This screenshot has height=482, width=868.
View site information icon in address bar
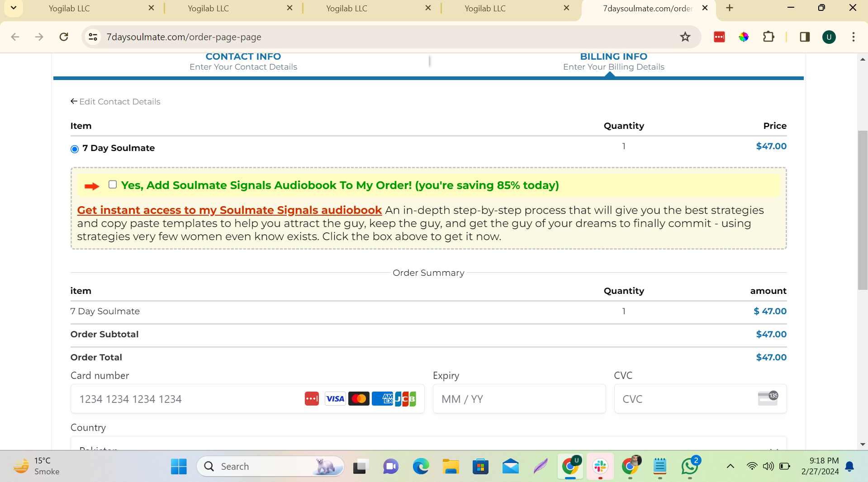[x=93, y=37]
